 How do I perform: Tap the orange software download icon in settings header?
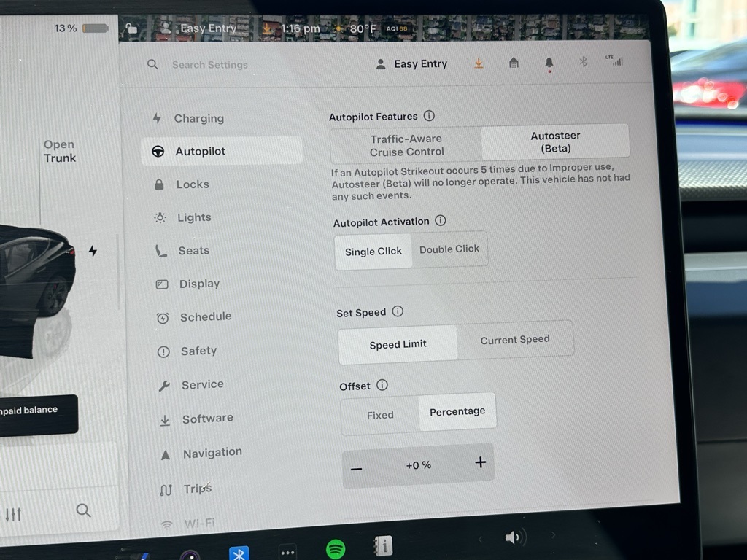tap(479, 63)
